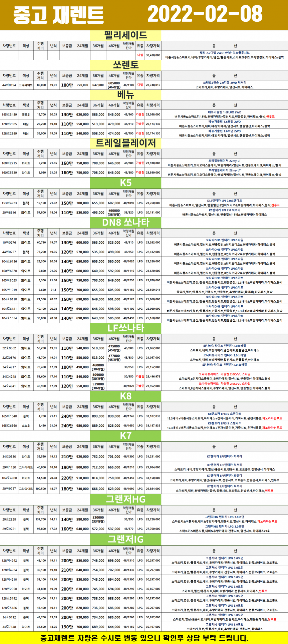This screenshot has width=288, height=644.
Task: Click vehicle number 20하9757
Action: tap(9, 489)
